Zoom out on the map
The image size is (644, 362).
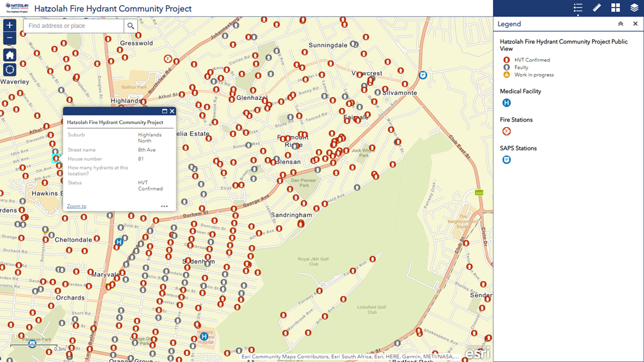9,38
